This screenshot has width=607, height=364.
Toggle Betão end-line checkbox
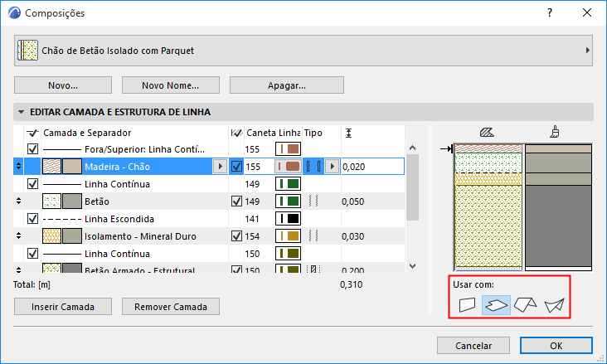coord(236,201)
